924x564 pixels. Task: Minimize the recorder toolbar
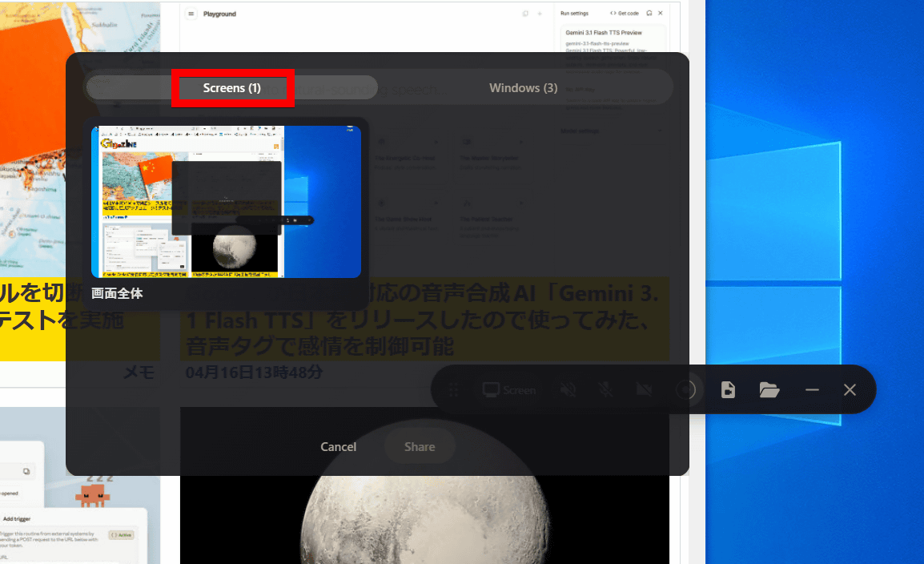pyautogui.click(x=812, y=390)
